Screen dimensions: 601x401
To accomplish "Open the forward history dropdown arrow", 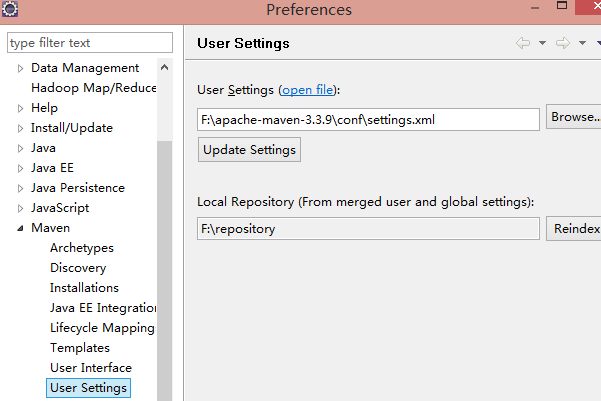I will (582, 43).
